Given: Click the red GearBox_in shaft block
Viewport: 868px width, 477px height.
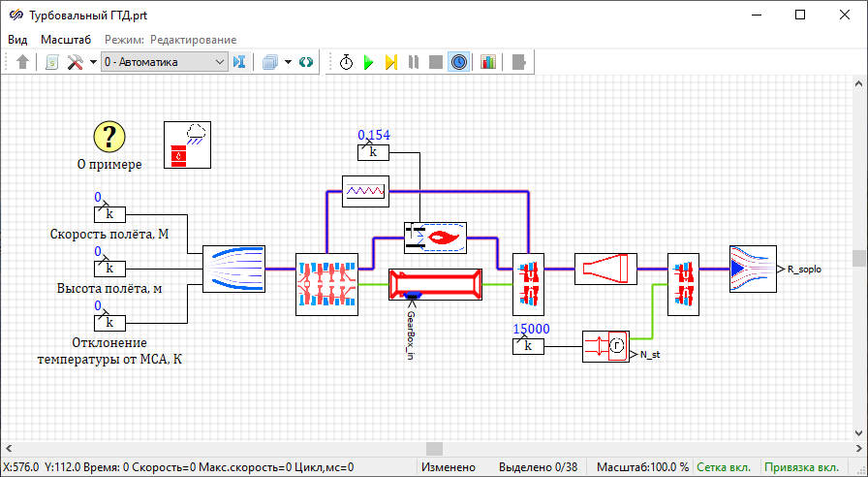Looking at the screenshot, I should (x=435, y=285).
